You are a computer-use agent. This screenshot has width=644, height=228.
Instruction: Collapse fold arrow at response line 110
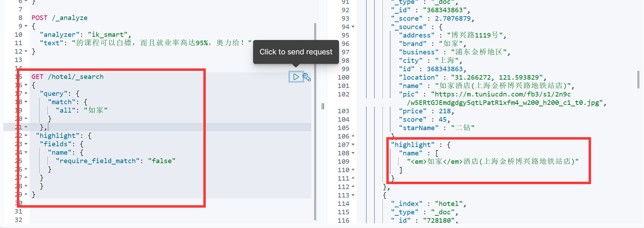coord(353,170)
